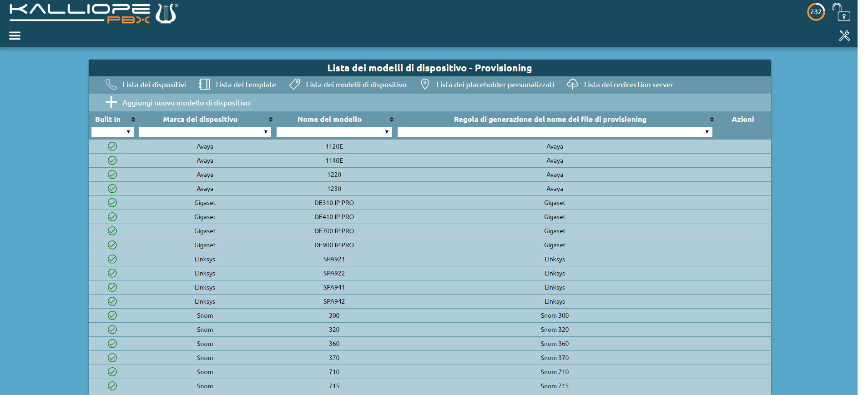
Task: Click built-in checkmark for Snom 300
Action: tap(112, 315)
